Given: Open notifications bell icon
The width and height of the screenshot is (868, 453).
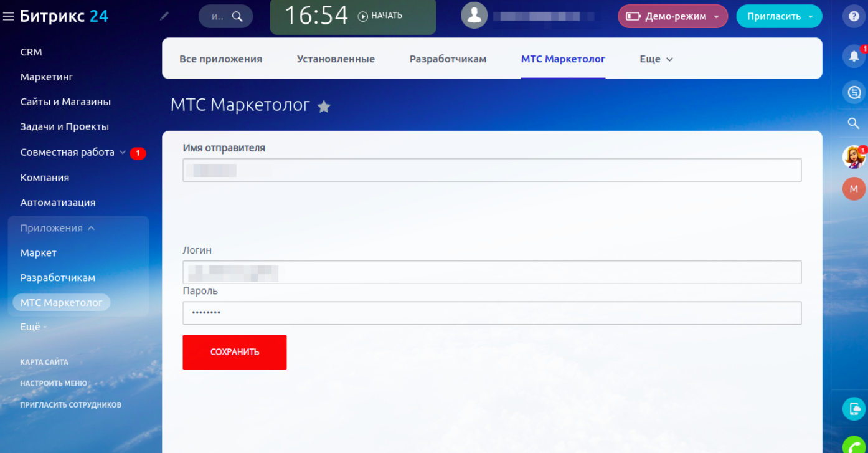Looking at the screenshot, I should tap(854, 56).
